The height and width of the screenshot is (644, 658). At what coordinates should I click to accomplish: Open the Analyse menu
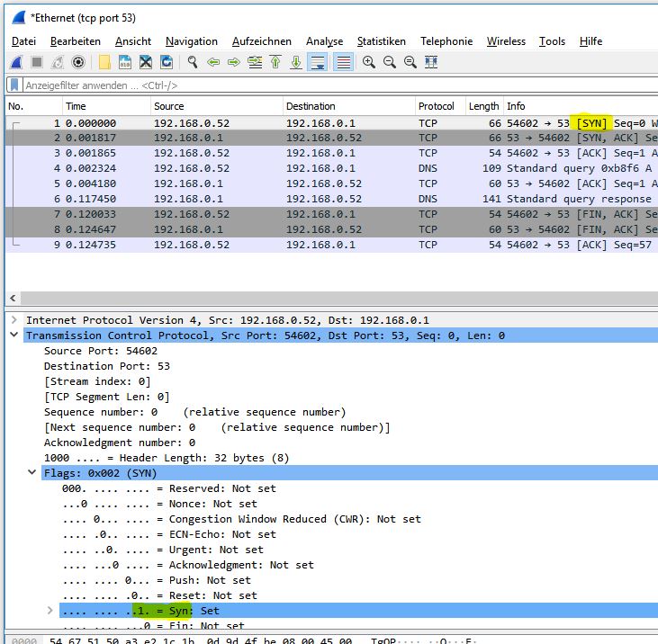(x=324, y=41)
